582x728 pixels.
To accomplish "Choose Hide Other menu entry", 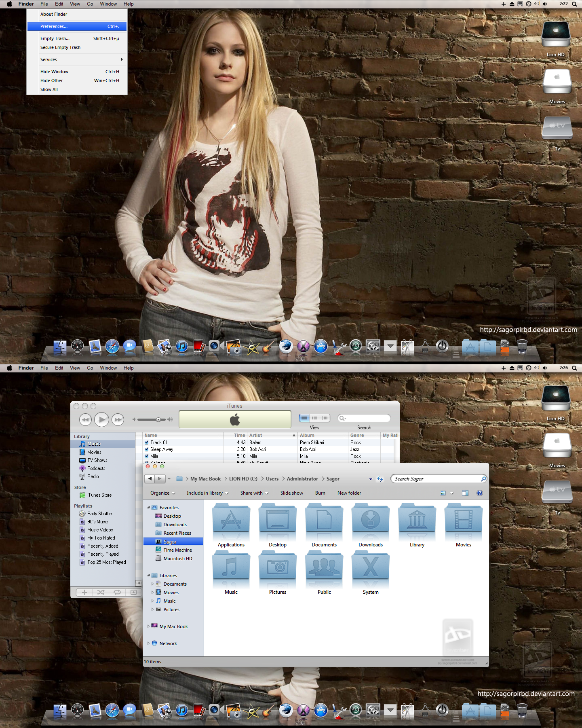I will (77, 80).
